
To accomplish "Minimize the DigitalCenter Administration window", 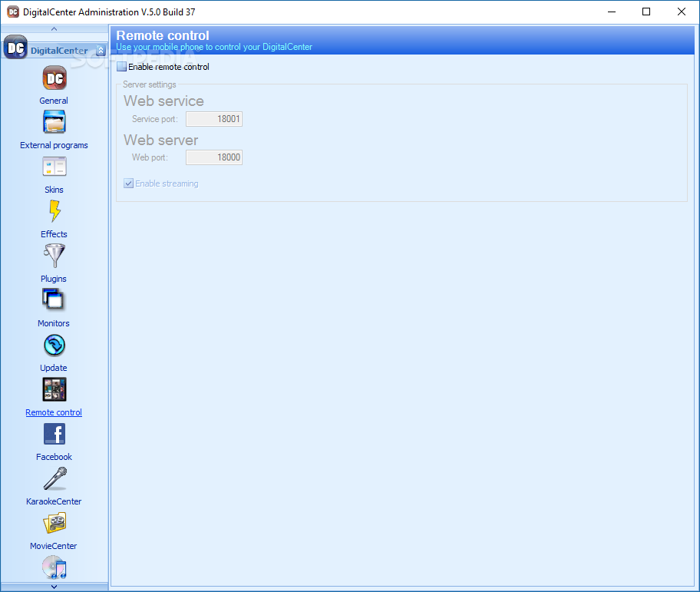I will coord(612,12).
